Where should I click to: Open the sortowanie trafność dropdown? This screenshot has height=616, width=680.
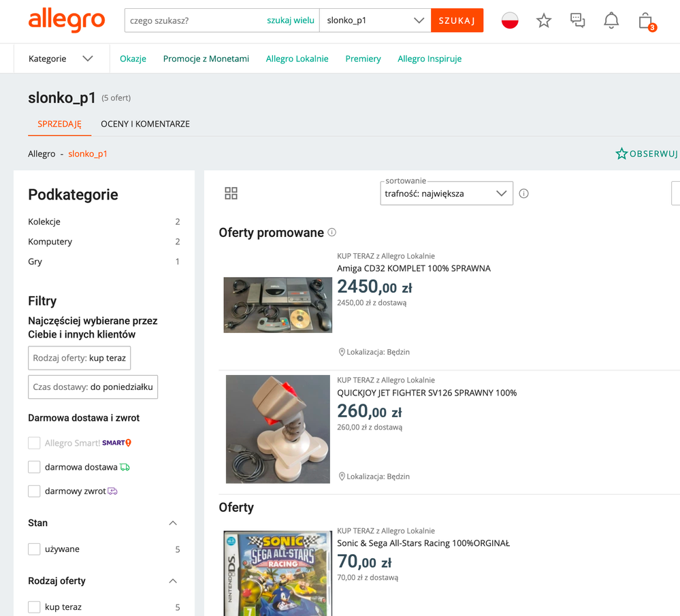[x=447, y=193]
